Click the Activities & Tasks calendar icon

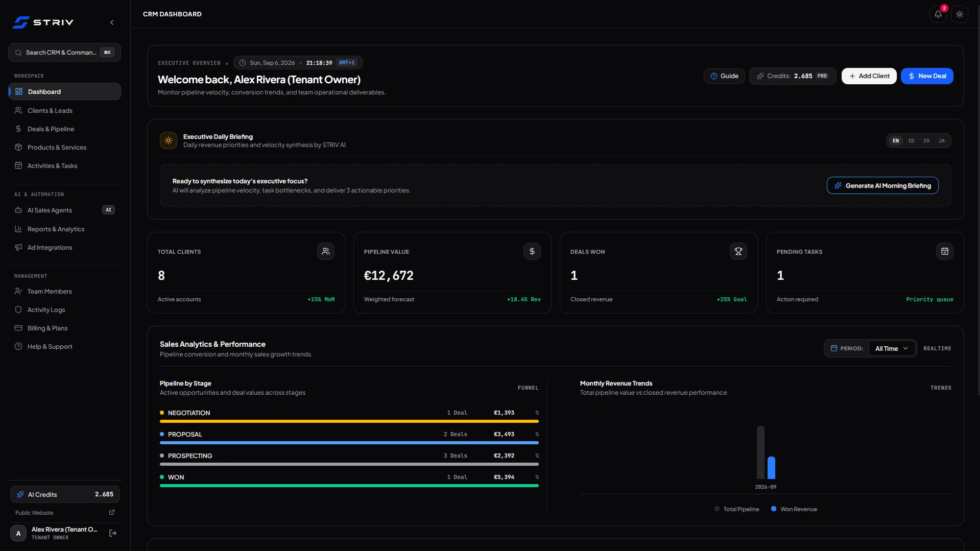18,166
